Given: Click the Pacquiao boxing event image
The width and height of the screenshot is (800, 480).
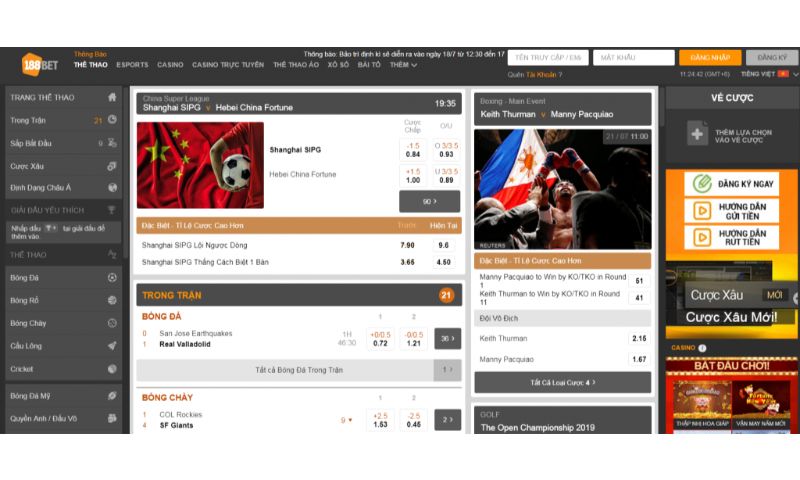Looking at the screenshot, I should (x=562, y=189).
